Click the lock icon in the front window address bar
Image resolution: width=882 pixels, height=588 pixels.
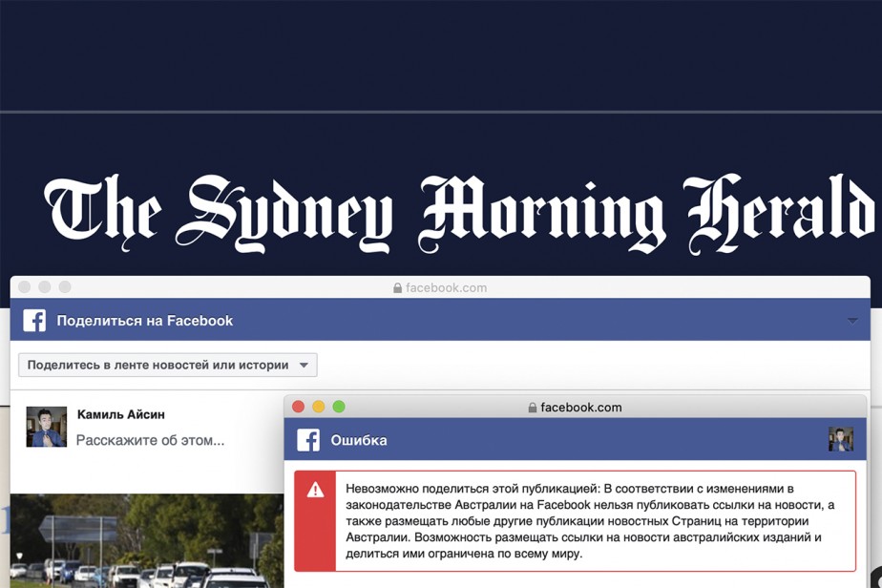coord(533,408)
